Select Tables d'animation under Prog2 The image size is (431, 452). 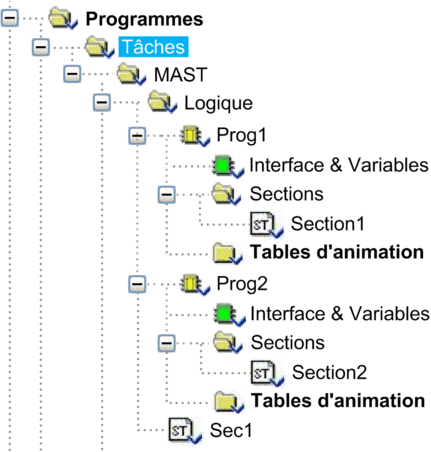(x=338, y=400)
